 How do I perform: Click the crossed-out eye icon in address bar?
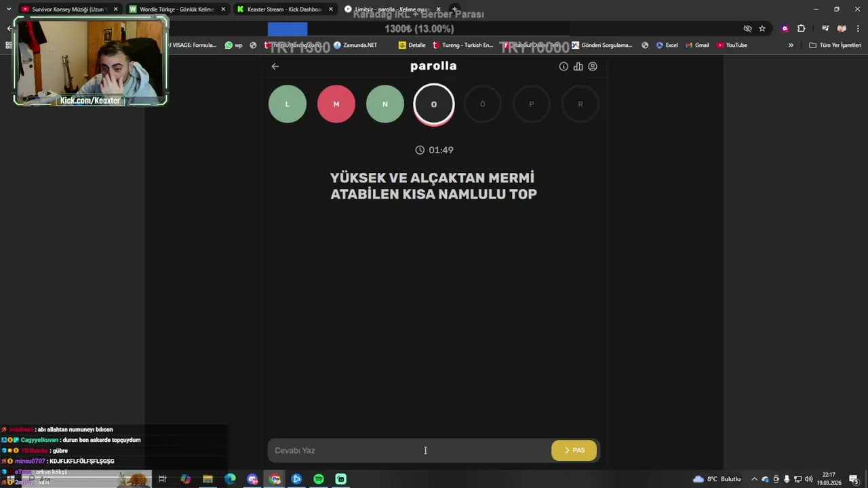(747, 28)
